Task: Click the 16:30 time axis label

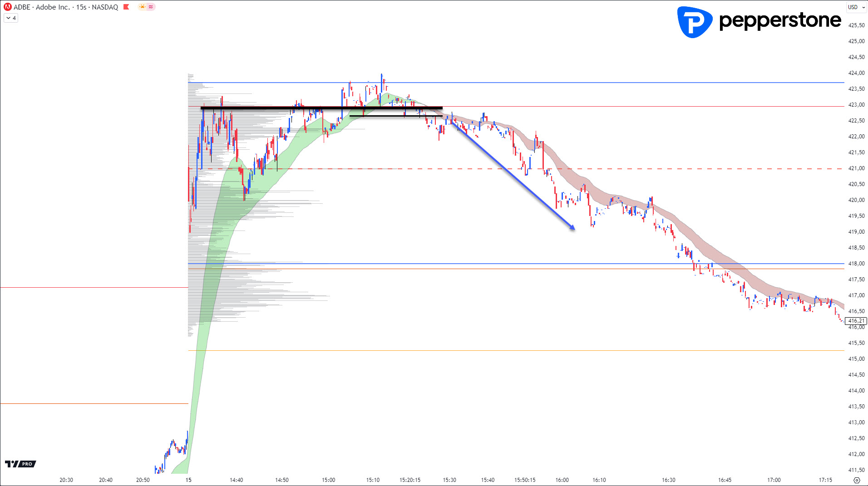Action: [668, 480]
